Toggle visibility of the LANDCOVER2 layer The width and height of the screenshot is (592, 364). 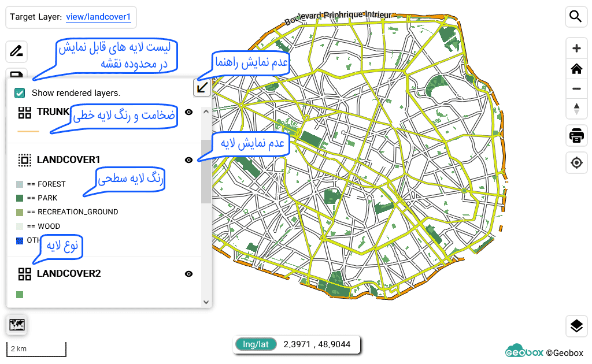188,274
